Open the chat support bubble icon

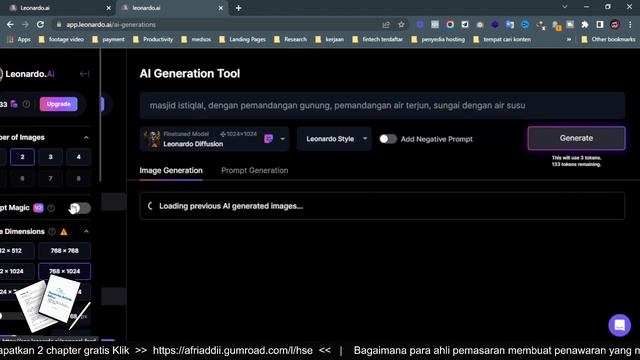point(620,325)
